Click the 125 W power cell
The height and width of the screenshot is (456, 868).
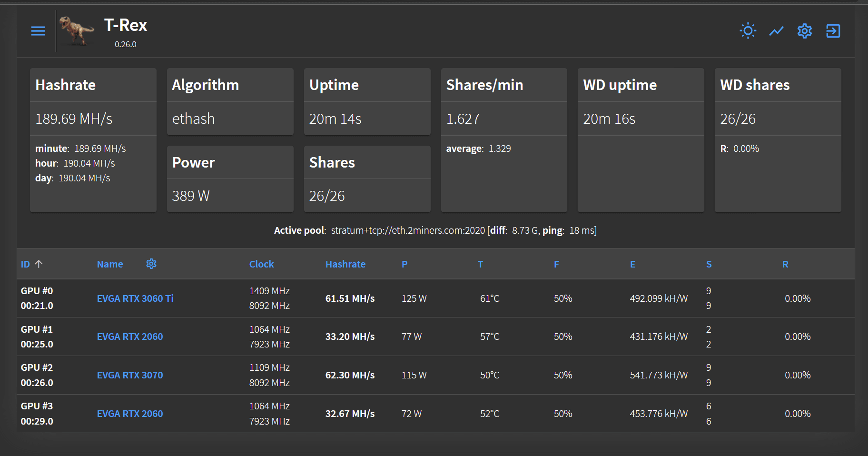pyautogui.click(x=414, y=298)
